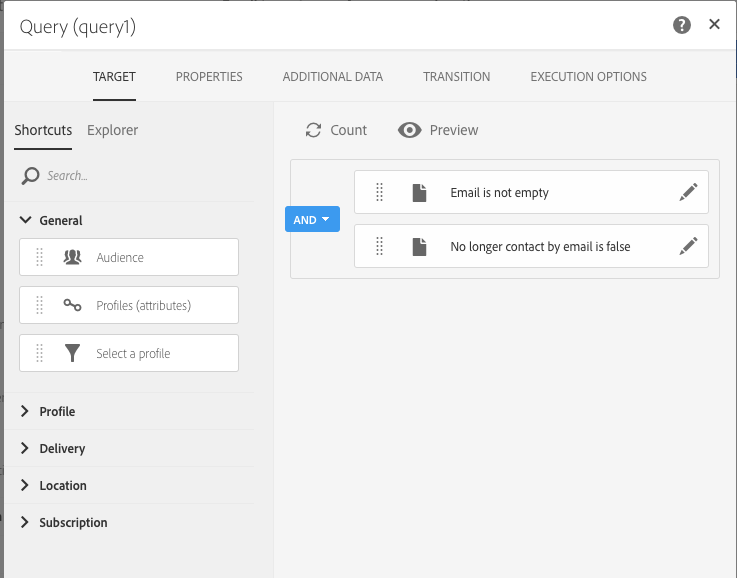This screenshot has width=737, height=578.
Task: Click the magnifier search icon
Action: [31, 176]
